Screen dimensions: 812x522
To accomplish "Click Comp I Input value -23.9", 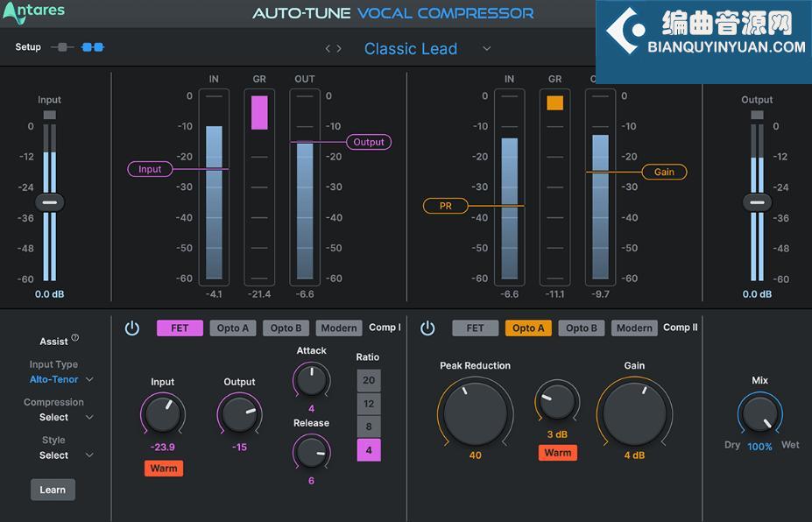I will [163, 447].
